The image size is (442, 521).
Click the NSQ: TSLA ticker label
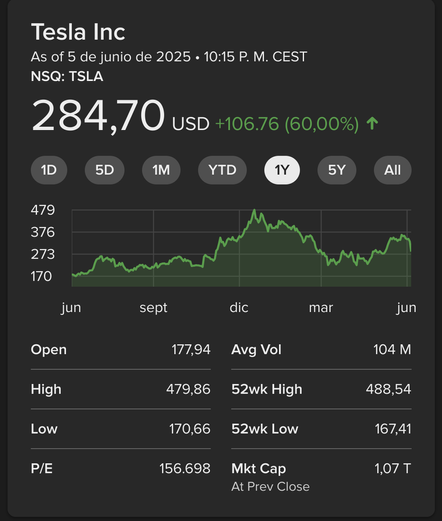click(x=67, y=76)
